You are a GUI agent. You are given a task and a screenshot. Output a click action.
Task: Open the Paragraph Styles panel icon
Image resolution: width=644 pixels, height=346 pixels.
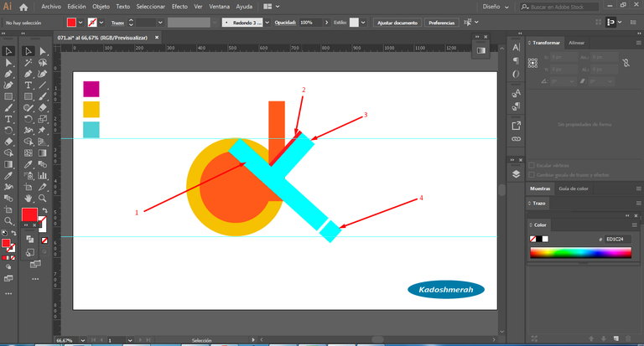click(x=516, y=106)
